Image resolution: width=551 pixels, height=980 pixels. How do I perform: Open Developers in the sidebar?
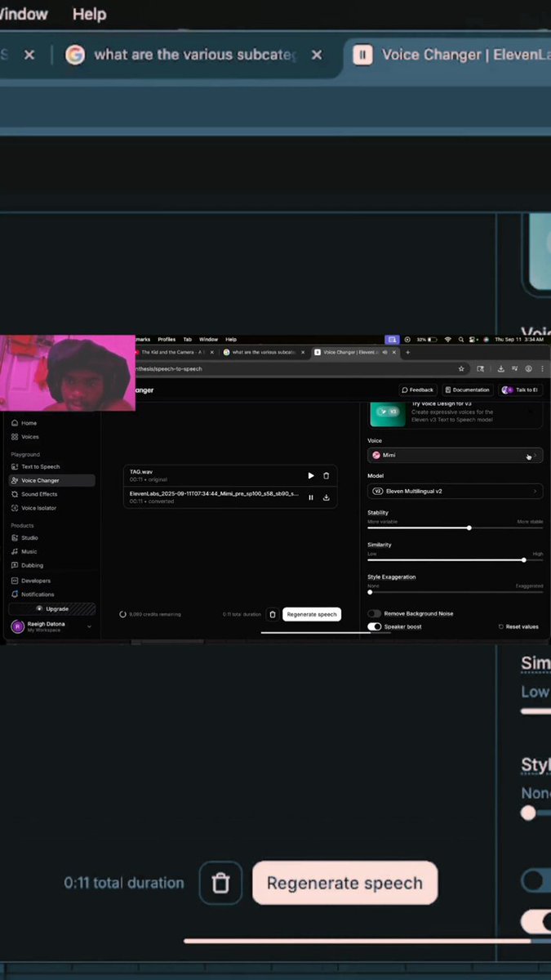pos(50,581)
